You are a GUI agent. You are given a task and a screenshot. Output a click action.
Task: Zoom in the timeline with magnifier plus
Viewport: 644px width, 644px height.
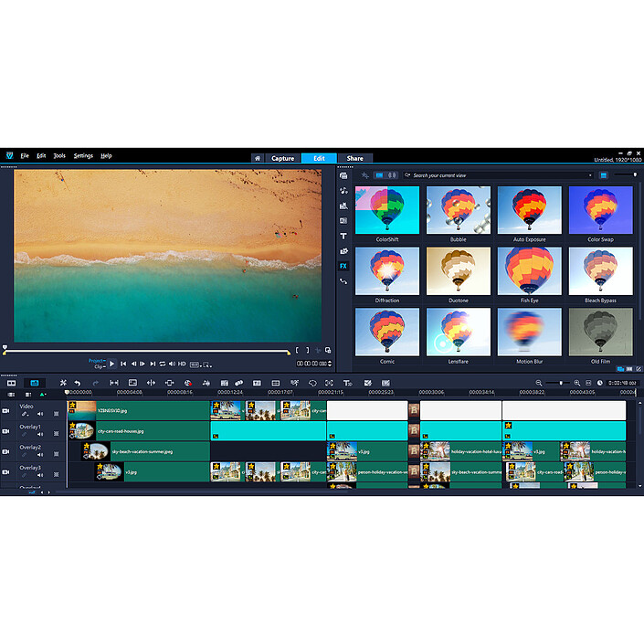576,383
